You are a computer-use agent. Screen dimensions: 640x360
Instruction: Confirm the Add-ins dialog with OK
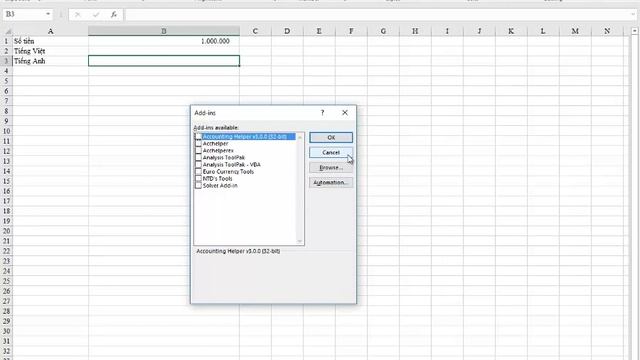pyautogui.click(x=331, y=138)
